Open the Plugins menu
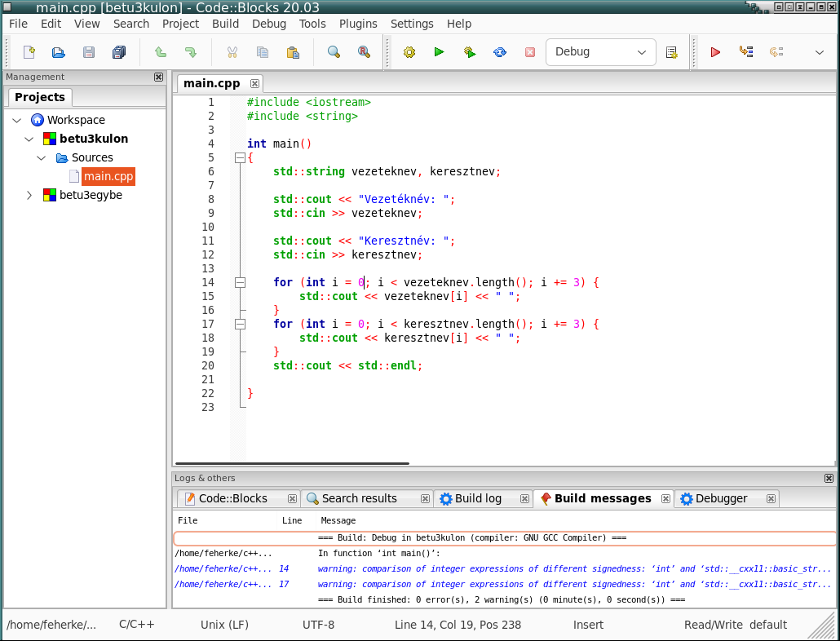This screenshot has width=840, height=641. [x=358, y=24]
